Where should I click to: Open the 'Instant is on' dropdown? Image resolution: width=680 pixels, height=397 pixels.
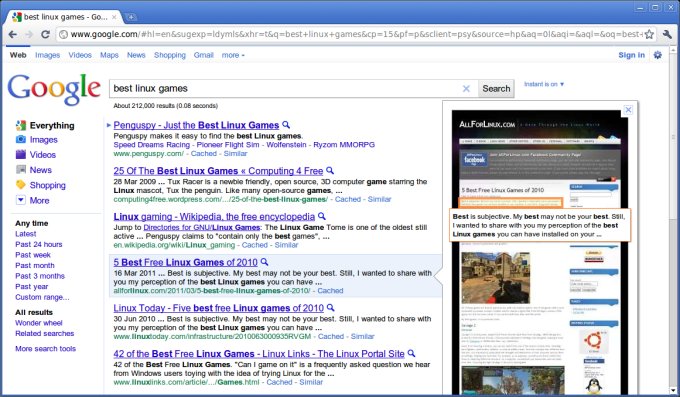(544, 84)
